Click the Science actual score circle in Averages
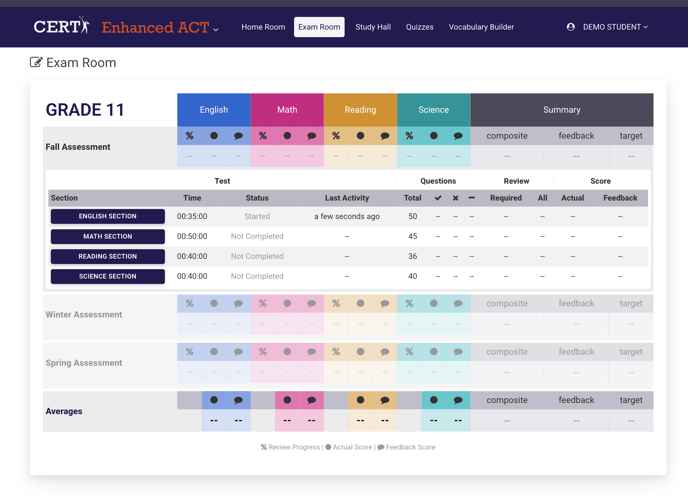Screen dimensions: 688x496 [x=433, y=400]
